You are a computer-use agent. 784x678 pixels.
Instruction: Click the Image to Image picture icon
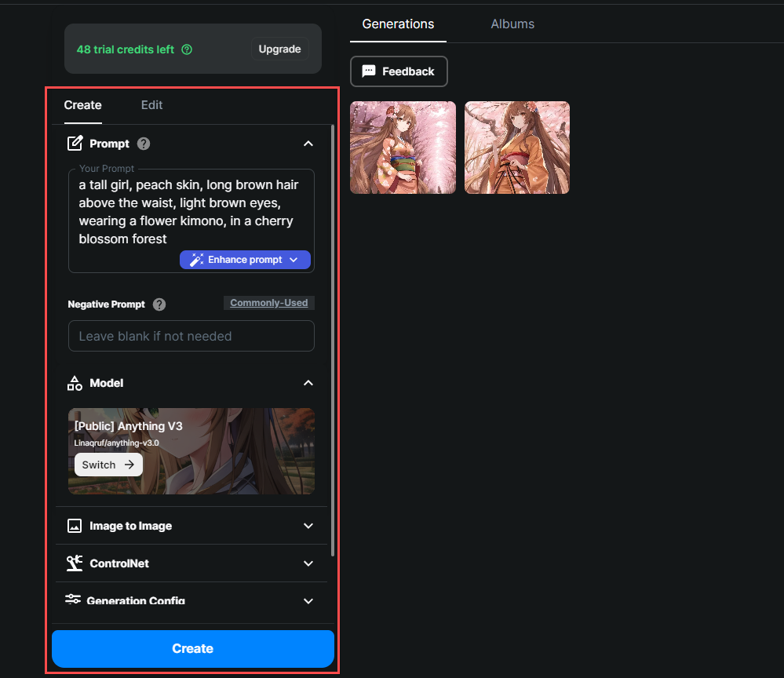coord(75,526)
